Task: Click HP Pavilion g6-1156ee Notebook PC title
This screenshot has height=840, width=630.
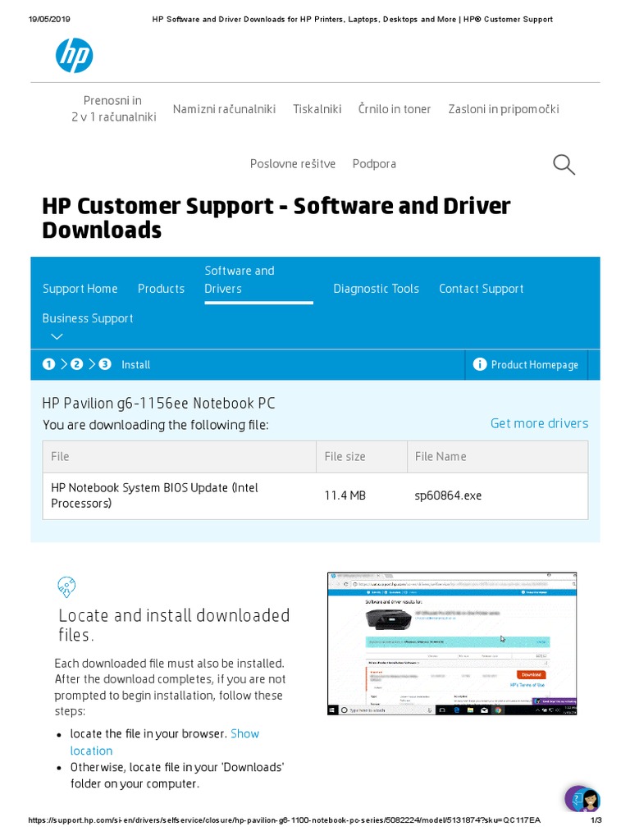Action: (x=158, y=403)
